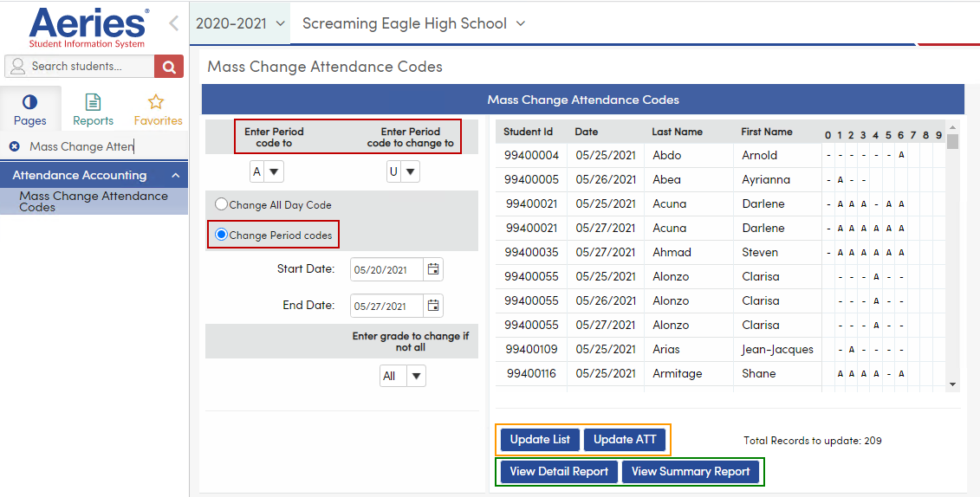
Task: Click student ID 99400035
Action: (x=531, y=252)
